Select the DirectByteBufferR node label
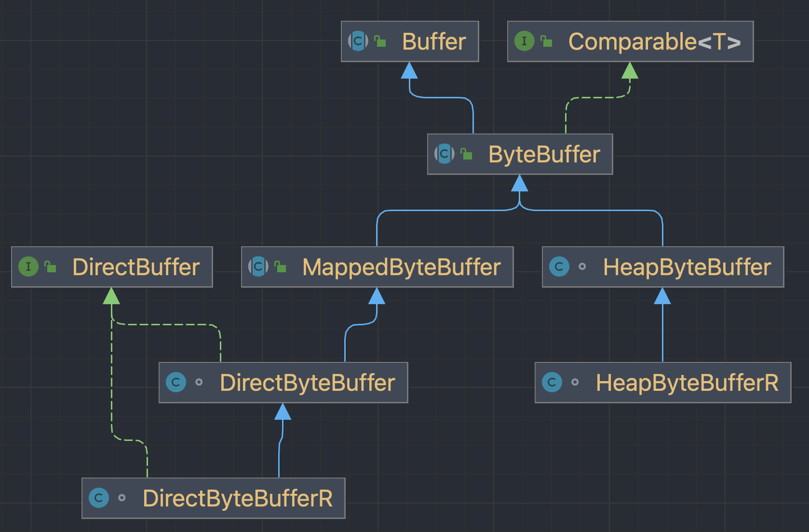This screenshot has width=809, height=532. point(238,498)
